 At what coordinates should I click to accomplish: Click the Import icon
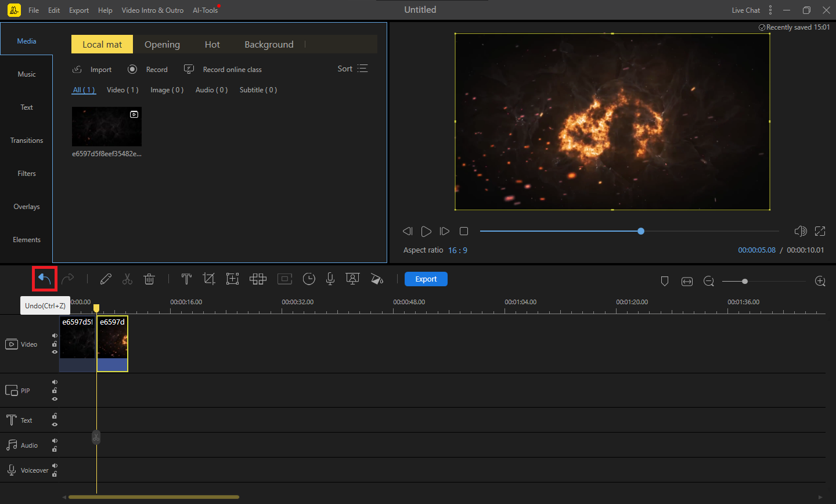(77, 69)
